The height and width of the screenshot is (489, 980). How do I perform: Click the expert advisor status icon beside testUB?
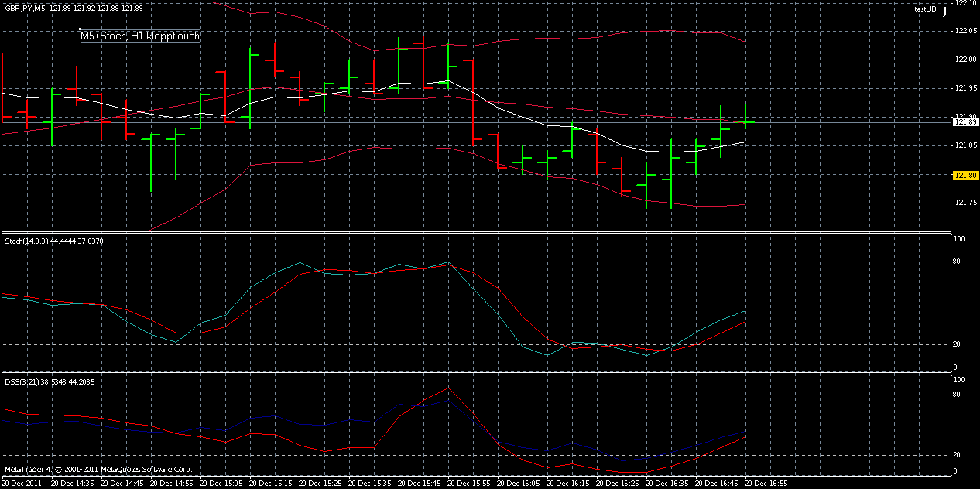[944, 9]
